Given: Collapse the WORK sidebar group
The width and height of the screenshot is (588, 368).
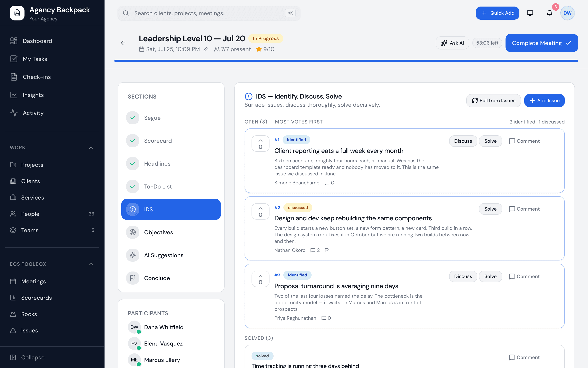Looking at the screenshot, I should tap(91, 147).
